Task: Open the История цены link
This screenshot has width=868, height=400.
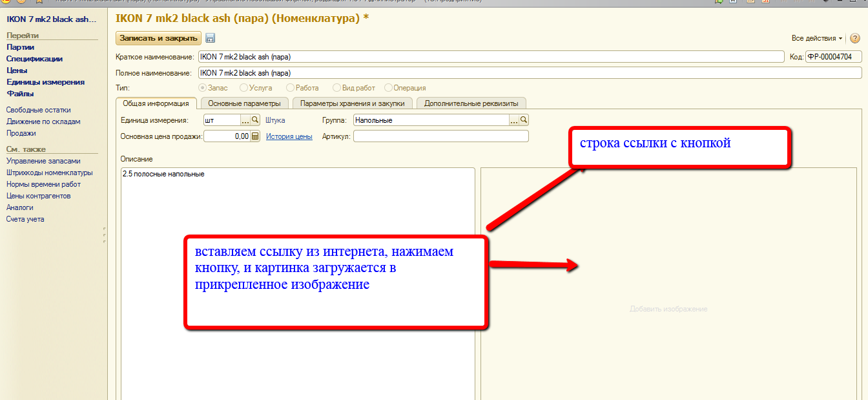Action: click(x=289, y=136)
